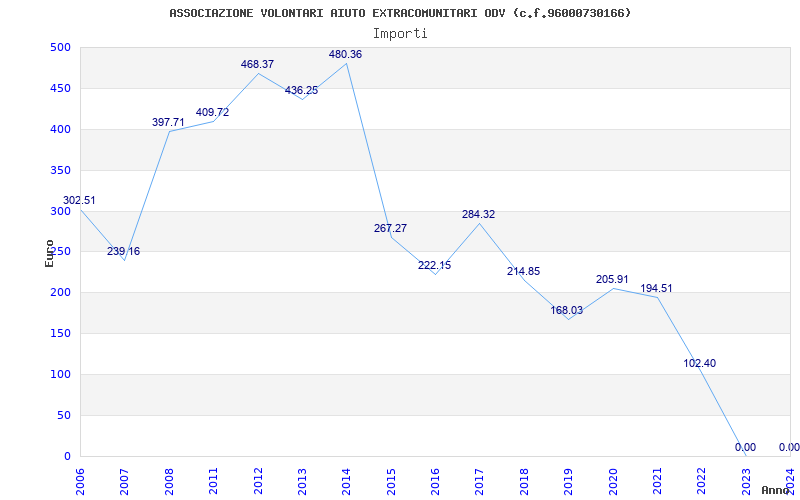Image resolution: width=800 pixels, height=500 pixels.
Task: Click the 397.71 value label
Action: pos(168,122)
